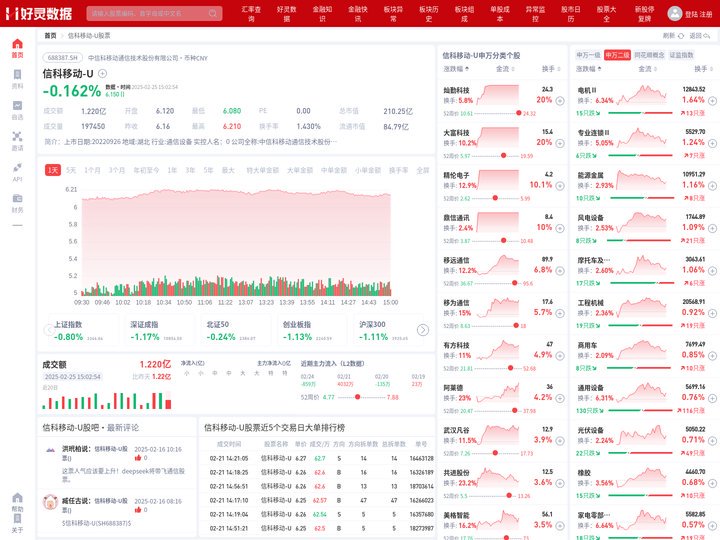Select the 1天 chart range
This screenshot has height=540, width=720.
coord(53,170)
